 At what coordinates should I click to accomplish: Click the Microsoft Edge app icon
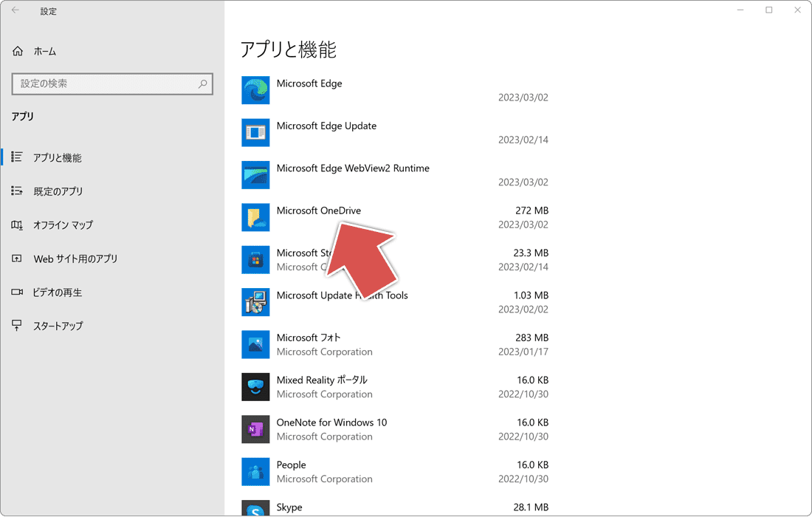pyautogui.click(x=255, y=90)
